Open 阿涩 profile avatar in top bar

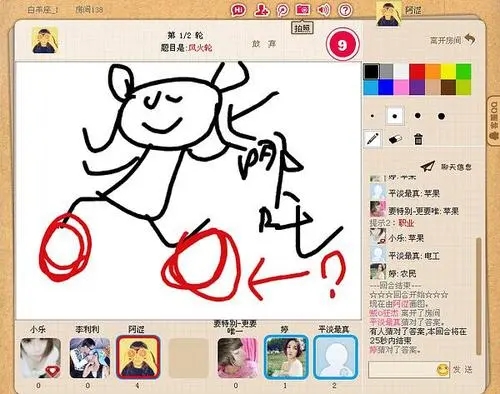pos(389,13)
